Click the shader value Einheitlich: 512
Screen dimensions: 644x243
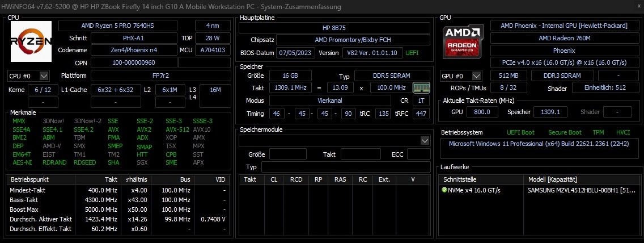click(x=605, y=87)
